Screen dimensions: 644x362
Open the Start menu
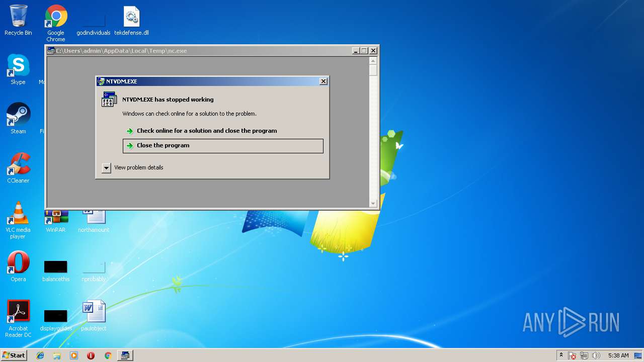click(14, 355)
